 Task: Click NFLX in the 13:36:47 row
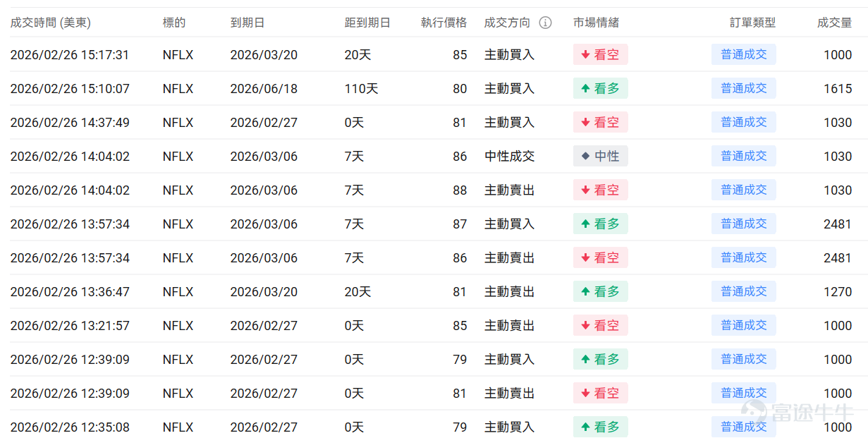pos(178,292)
